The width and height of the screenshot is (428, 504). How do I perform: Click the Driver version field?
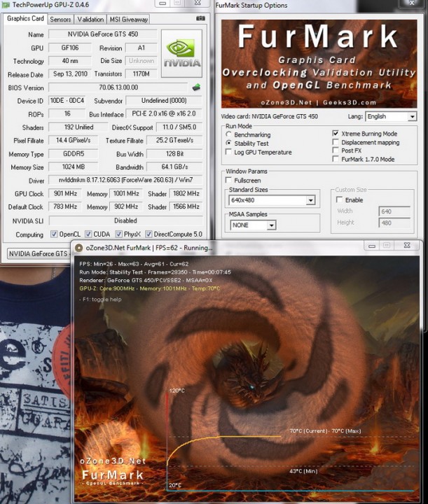125,180
